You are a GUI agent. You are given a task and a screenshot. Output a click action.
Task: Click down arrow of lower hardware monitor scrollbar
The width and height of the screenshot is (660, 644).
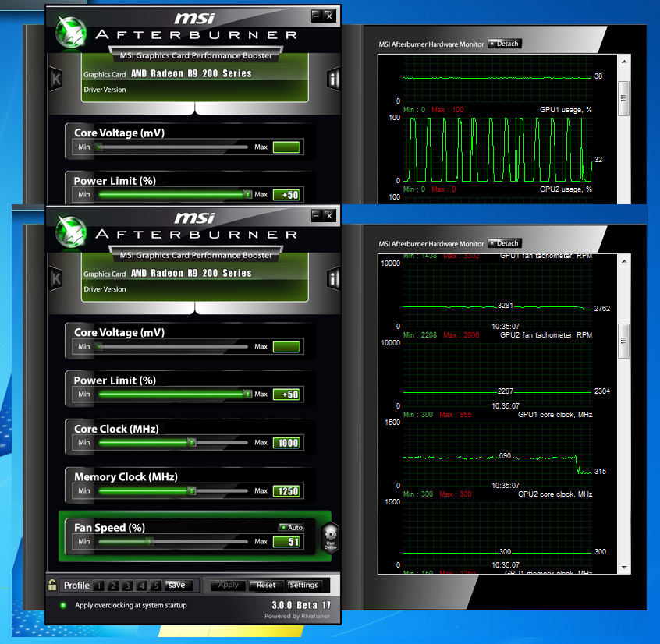pos(624,568)
